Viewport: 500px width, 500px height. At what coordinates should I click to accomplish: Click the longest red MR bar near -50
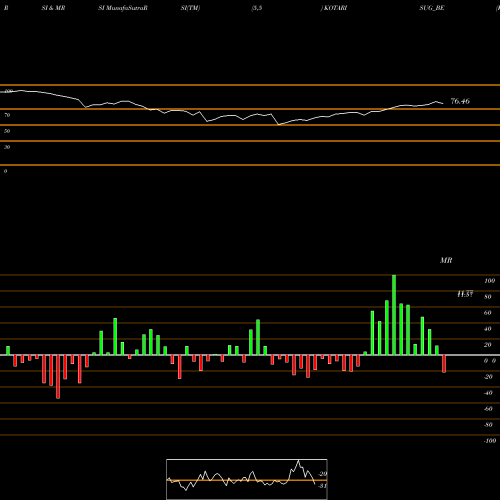58,377
